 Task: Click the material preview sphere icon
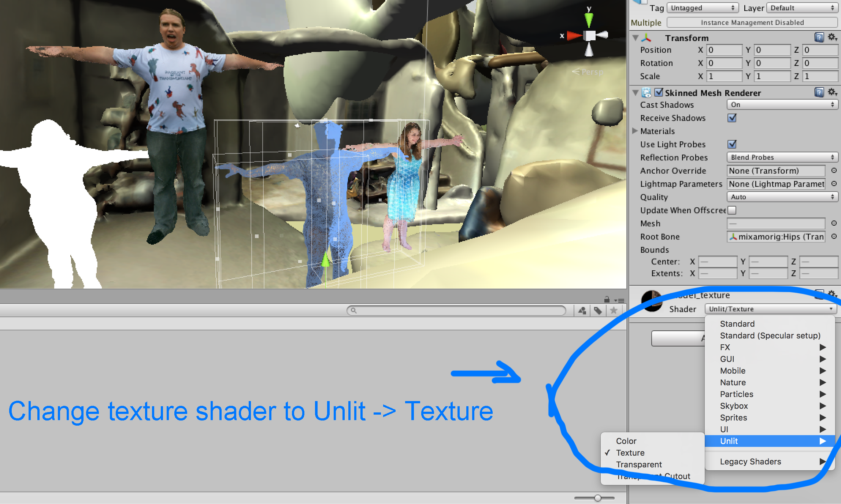[652, 301]
